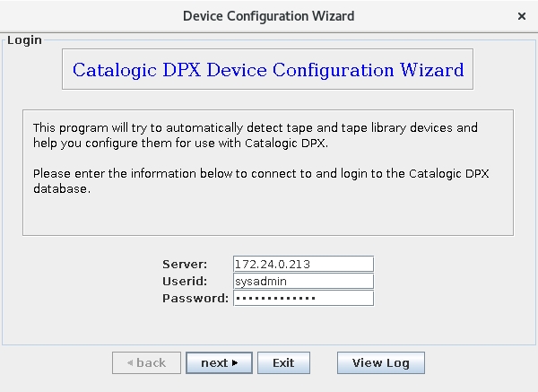Click the Login group box title

24,40
